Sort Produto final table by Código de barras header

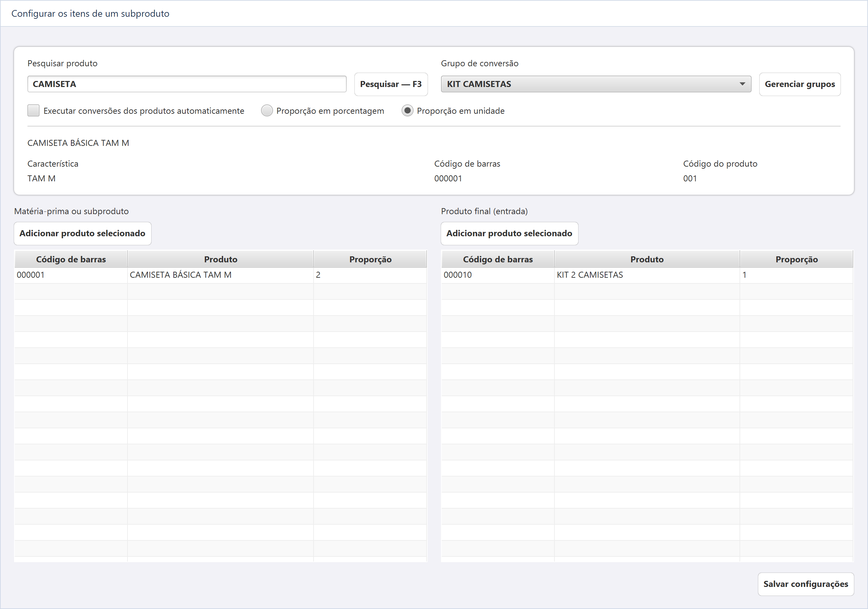pyautogui.click(x=498, y=259)
